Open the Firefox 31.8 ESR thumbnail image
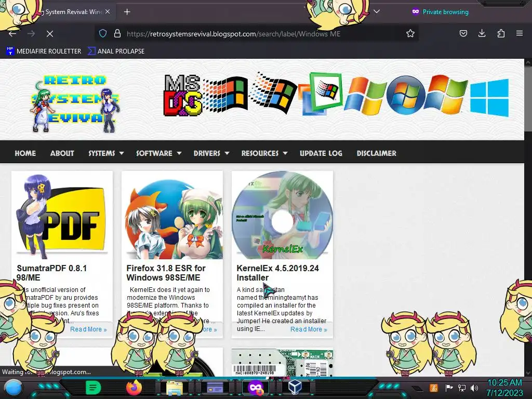 click(172, 216)
